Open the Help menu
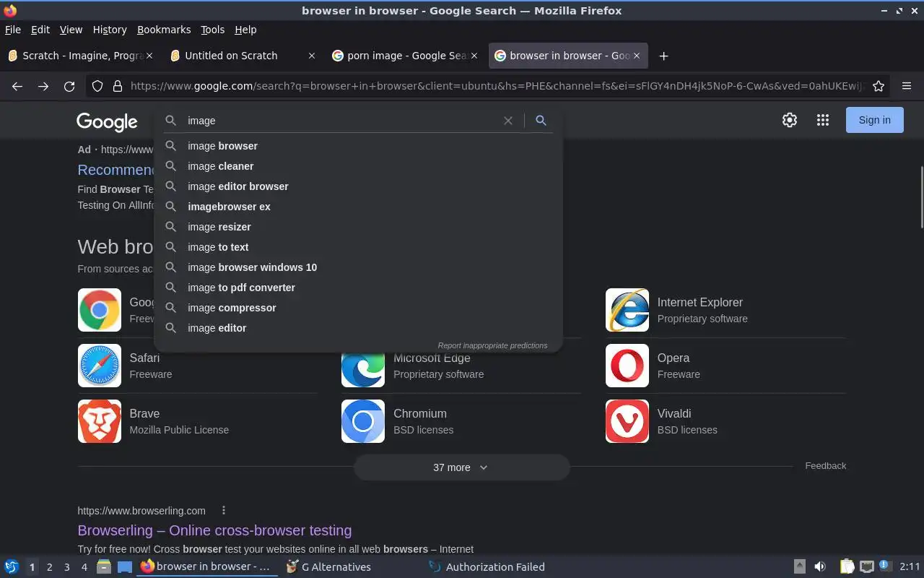The width and height of the screenshot is (924, 578). pyautogui.click(x=245, y=30)
